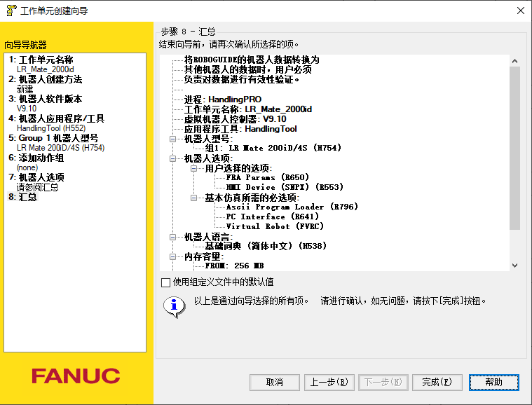The image size is (532, 405).
Task: Select HMI Device (SNPX) (R553) item
Action: 285,188
